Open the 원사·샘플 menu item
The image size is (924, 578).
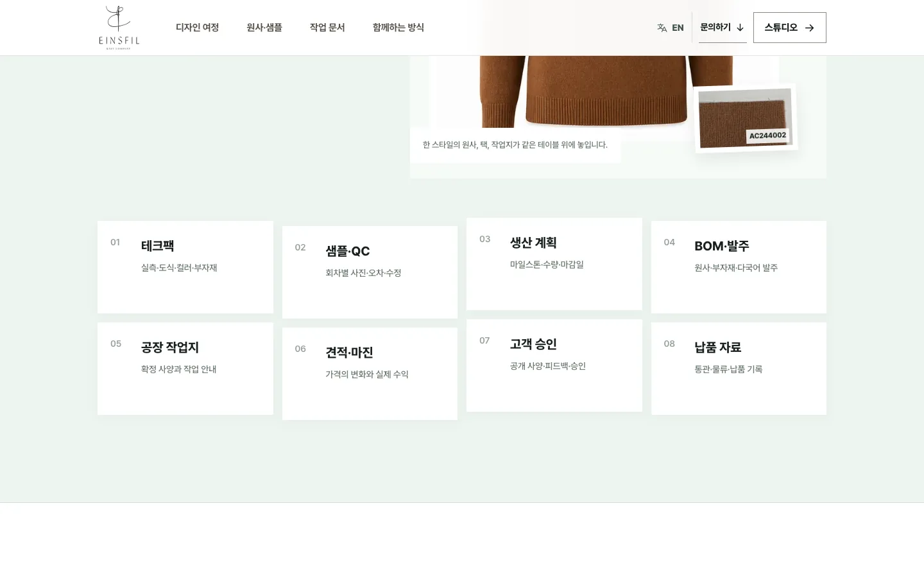tap(264, 28)
